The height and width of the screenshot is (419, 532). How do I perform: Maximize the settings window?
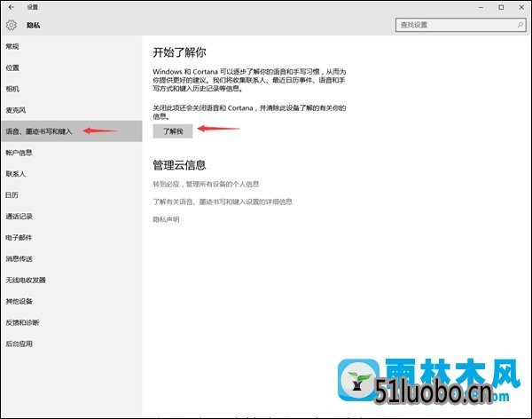coord(501,7)
